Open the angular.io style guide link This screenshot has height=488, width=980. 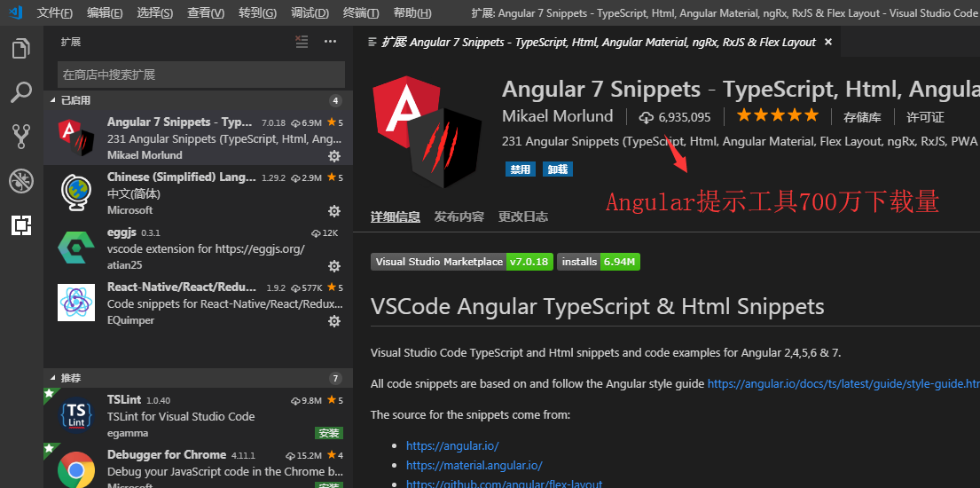pyautogui.click(x=843, y=383)
